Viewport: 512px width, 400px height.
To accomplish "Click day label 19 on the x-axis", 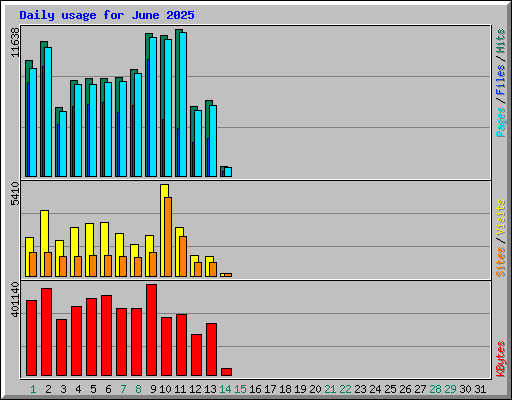I will [x=300, y=389].
